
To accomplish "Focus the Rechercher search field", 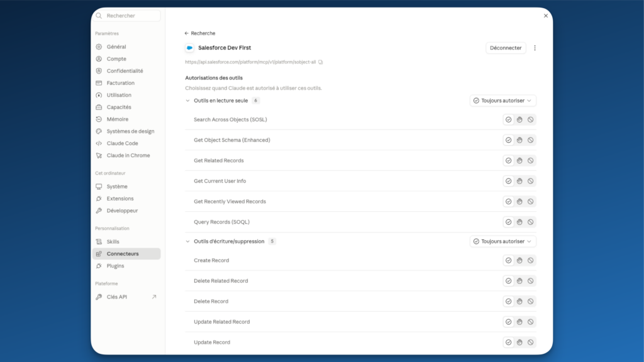I will [126, 16].
